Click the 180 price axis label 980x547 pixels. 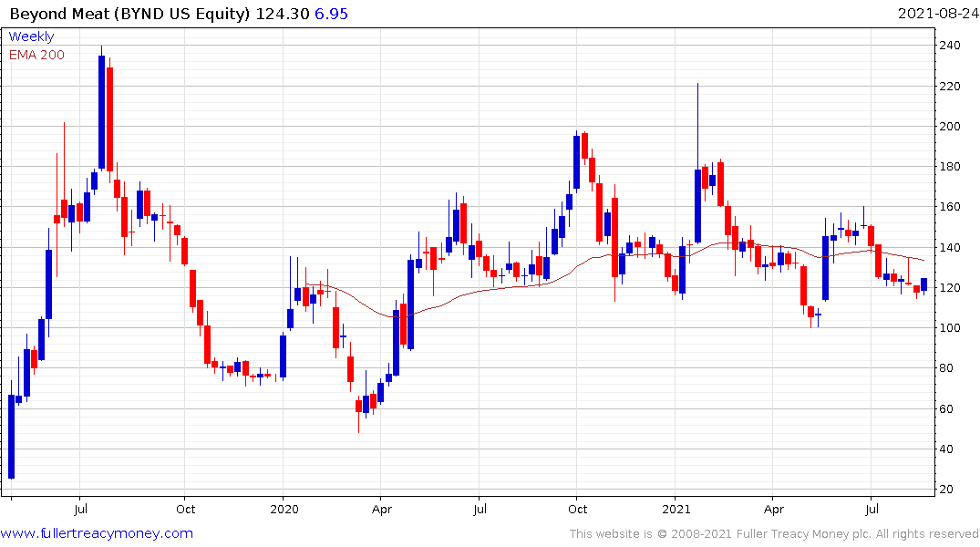[x=949, y=166]
